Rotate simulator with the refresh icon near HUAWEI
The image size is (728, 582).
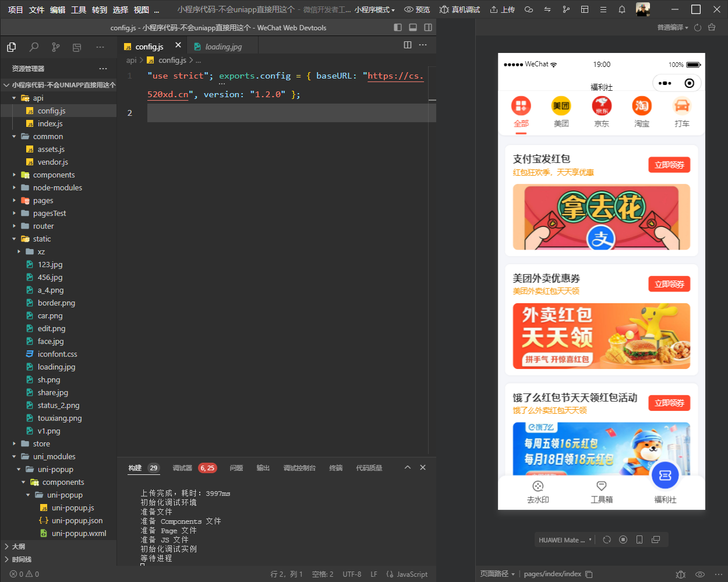point(607,540)
